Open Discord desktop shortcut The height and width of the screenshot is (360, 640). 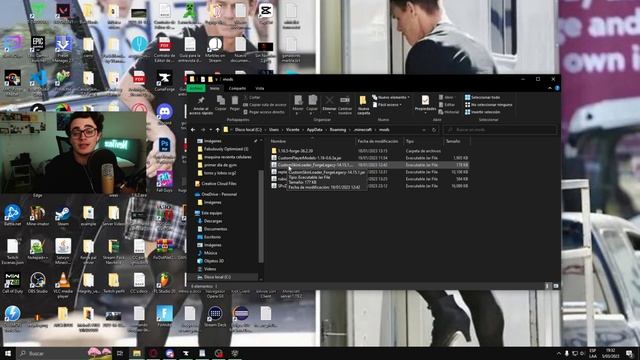coord(164,113)
